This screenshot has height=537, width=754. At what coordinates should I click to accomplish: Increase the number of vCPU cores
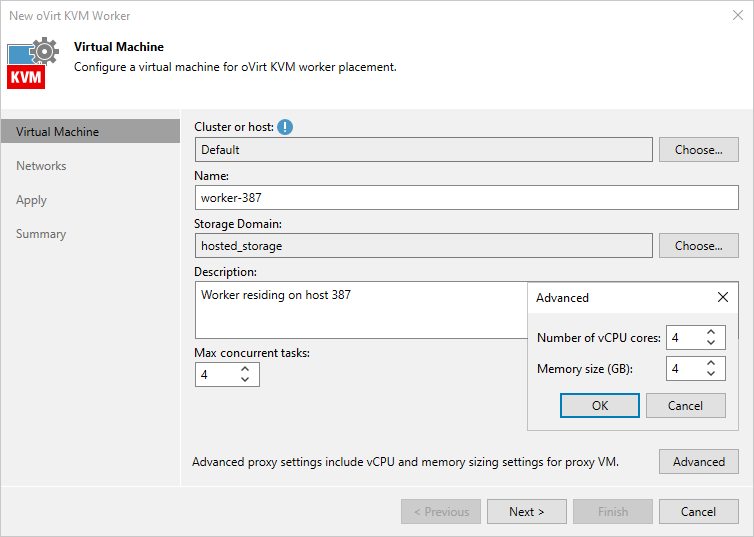click(710, 333)
